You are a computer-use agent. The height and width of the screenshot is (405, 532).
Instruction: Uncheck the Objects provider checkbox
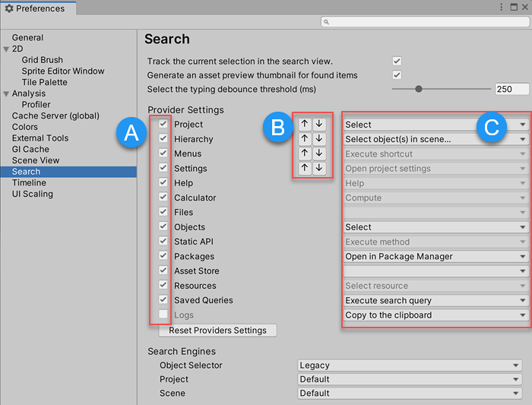(163, 226)
